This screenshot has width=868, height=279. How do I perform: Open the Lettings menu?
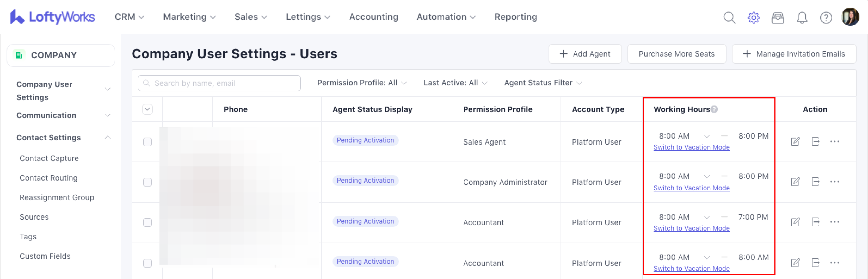pyautogui.click(x=308, y=17)
